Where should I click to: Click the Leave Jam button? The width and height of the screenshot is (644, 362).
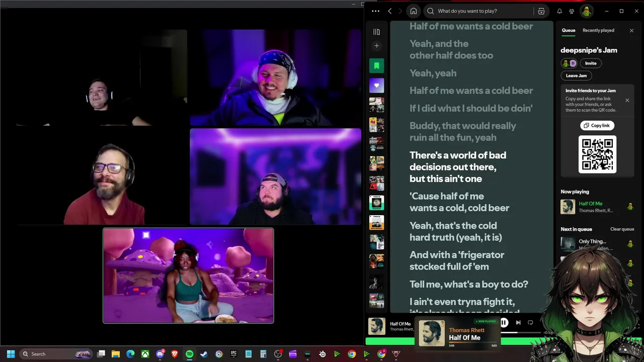(x=576, y=76)
